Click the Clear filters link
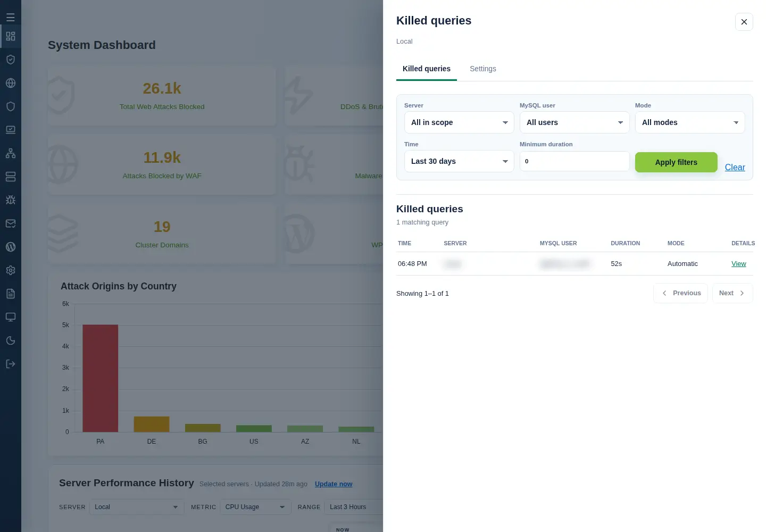 pyautogui.click(x=735, y=167)
